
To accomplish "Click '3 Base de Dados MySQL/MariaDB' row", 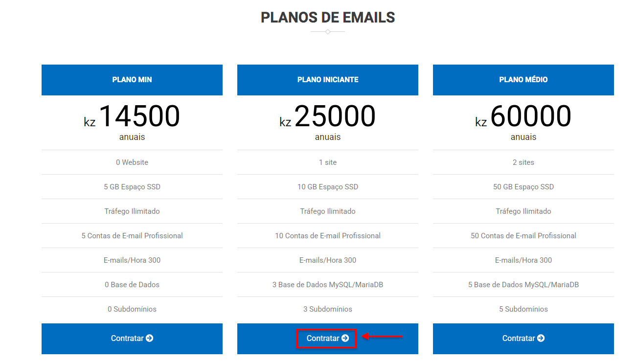I will (328, 285).
